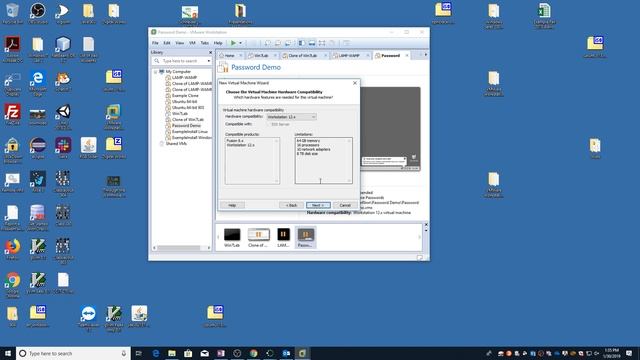
Task: Click the Clone of thumbnail in the thumbnail bar
Action: coord(258,238)
